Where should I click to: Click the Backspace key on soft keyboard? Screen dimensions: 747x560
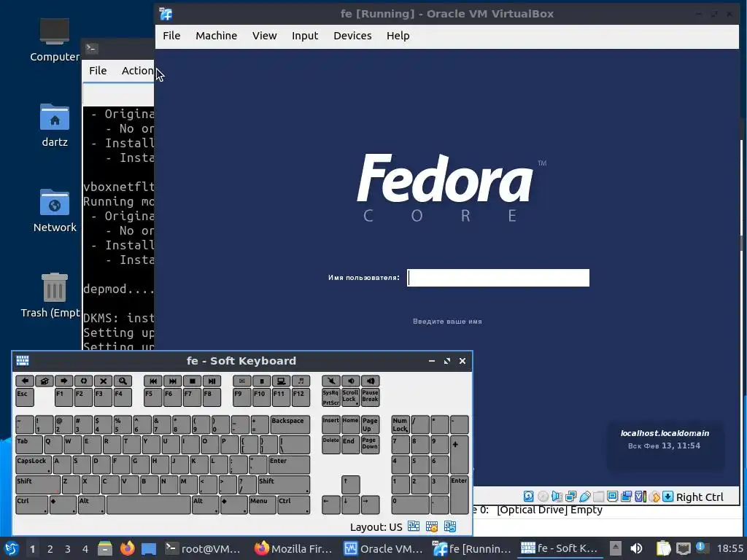coord(290,424)
